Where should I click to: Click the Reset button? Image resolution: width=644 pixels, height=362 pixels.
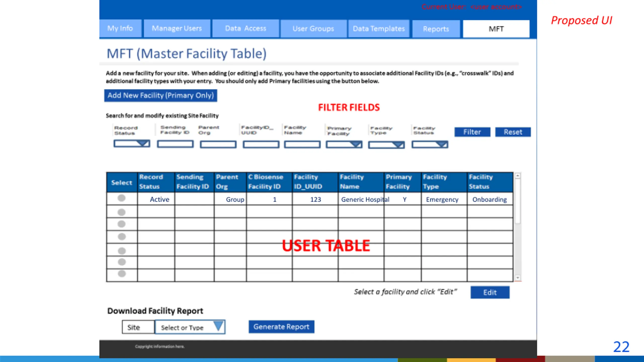point(513,132)
